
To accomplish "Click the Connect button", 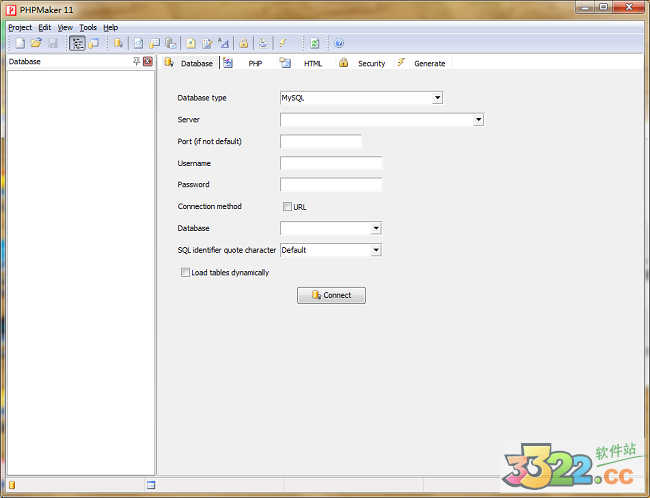I will (331, 295).
